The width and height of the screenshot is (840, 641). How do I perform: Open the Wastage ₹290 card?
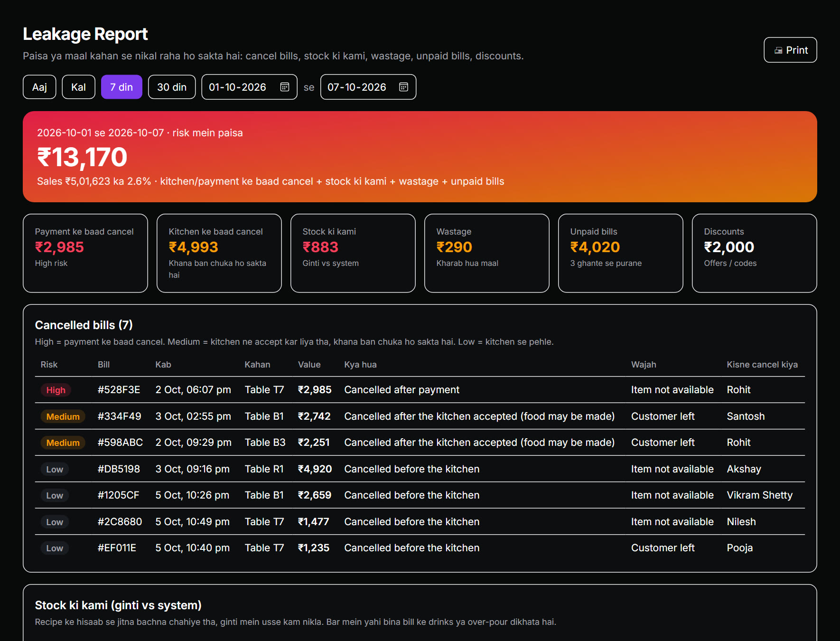point(487,253)
